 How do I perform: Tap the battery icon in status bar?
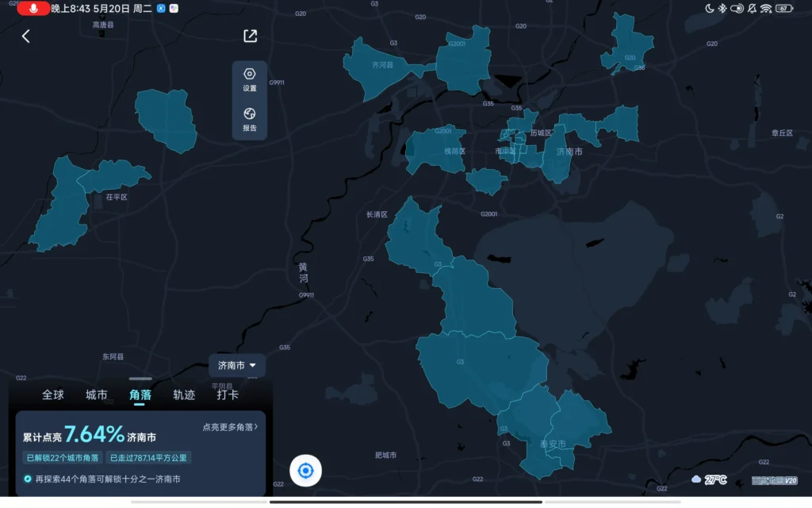click(x=784, y=8)
